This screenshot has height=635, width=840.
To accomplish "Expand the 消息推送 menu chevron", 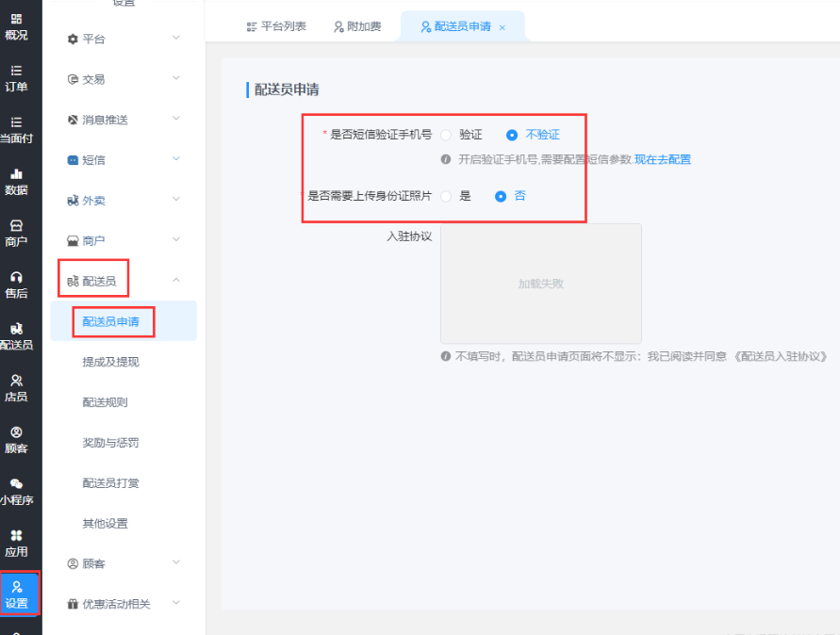I will click(x=176, y=119).
